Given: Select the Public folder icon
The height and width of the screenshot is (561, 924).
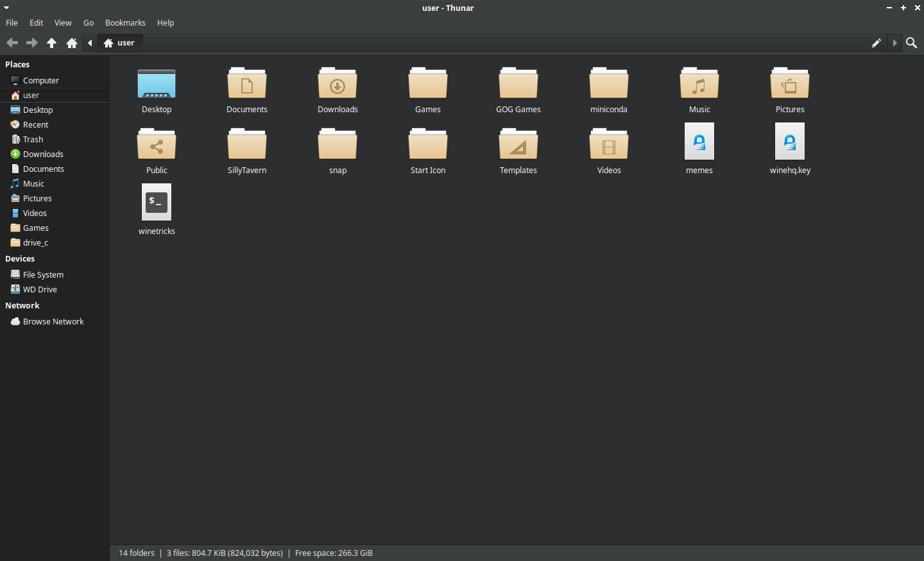Looking at the screenshot, I should coord(157,145).
